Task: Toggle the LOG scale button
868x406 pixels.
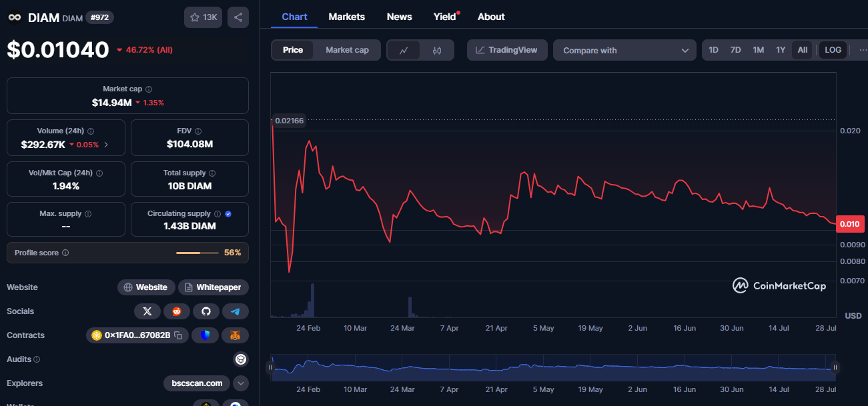Action: 833,50
